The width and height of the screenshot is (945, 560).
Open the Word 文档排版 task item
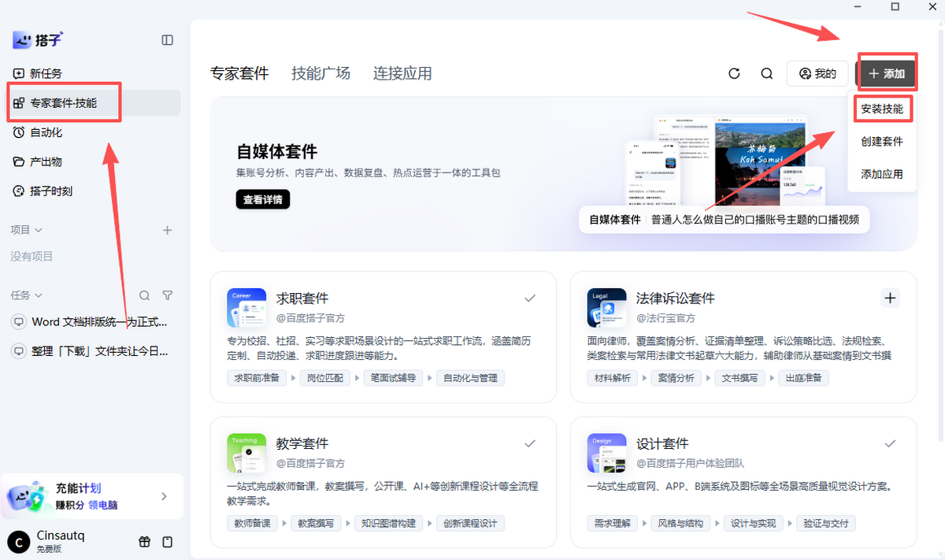pyautogui.click(x=91, y=322)
